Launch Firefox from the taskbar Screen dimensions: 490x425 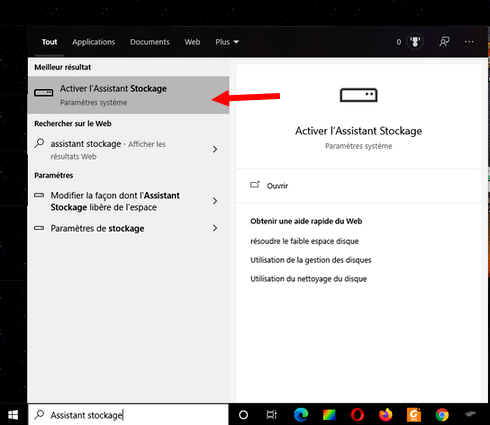click(x=386, y=415)
